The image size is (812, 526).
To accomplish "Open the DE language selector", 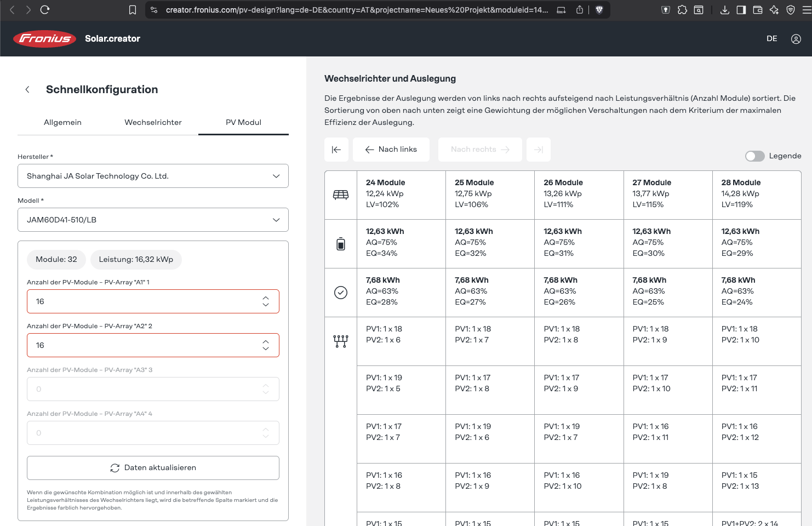I will tap(771, 39).
